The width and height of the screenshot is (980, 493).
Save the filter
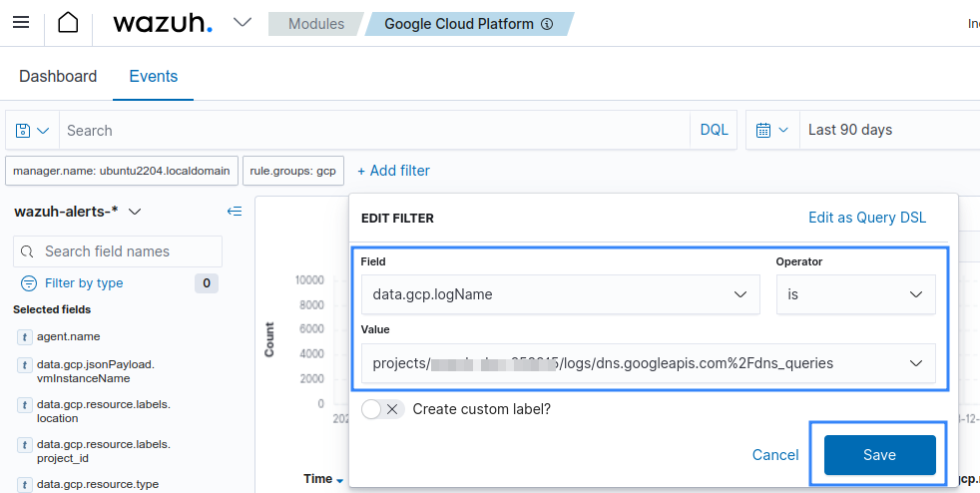879,455
